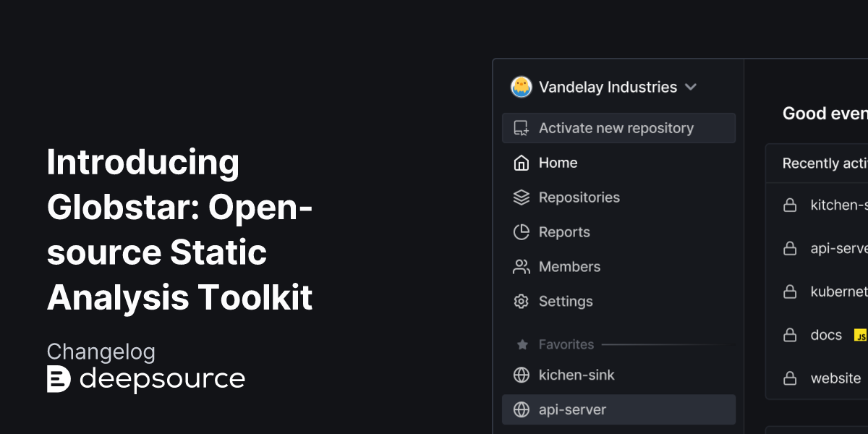This screenshot has width=868, height=434.
Task: Click the Favorites star icon
Action: (521, 344)
